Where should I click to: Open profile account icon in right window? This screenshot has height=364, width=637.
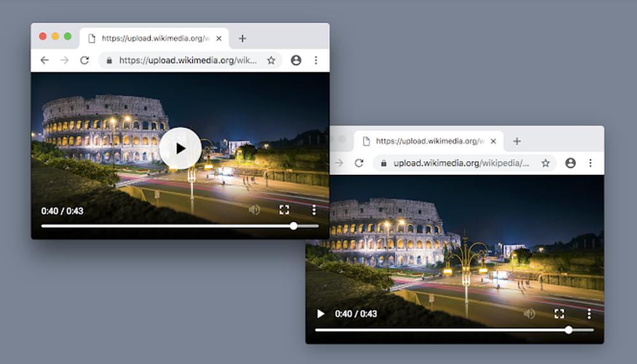(x=570, y=163)
